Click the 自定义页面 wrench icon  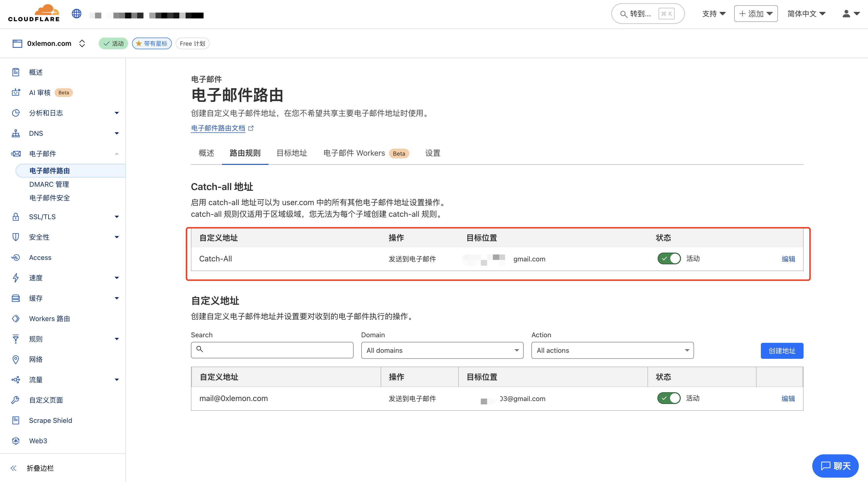[16, 400]
